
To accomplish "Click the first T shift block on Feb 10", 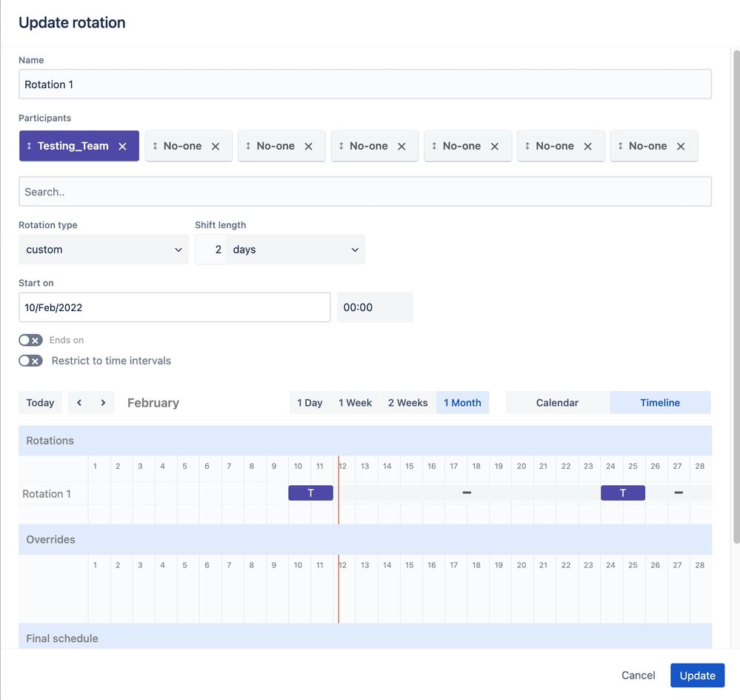I will [310, 493].
